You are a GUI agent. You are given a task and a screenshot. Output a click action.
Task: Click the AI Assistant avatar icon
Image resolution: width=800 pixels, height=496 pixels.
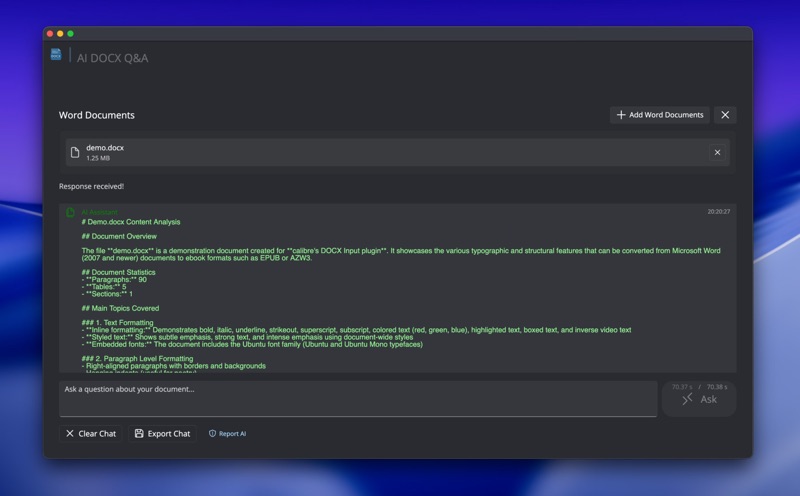70,212
